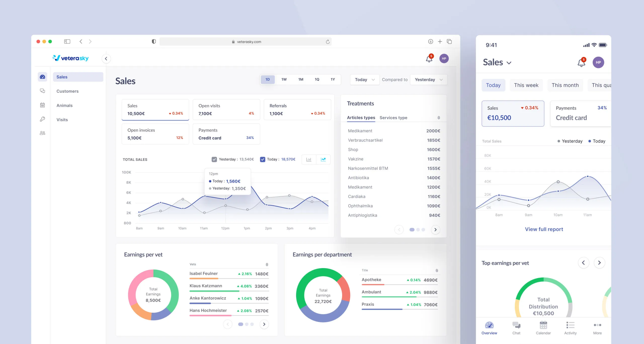This screenshot has height=344, width=644.
Task: Select the 1Y time range tab
Action: (333, 79)
